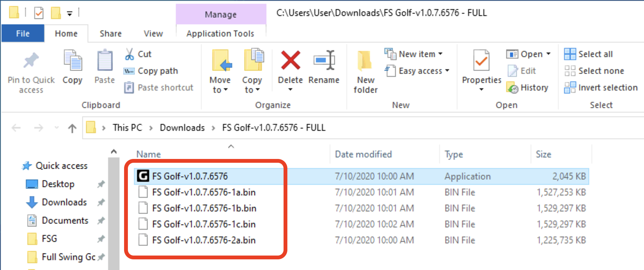Open the FSG folder in navigation pane

(x=49, y=239)
